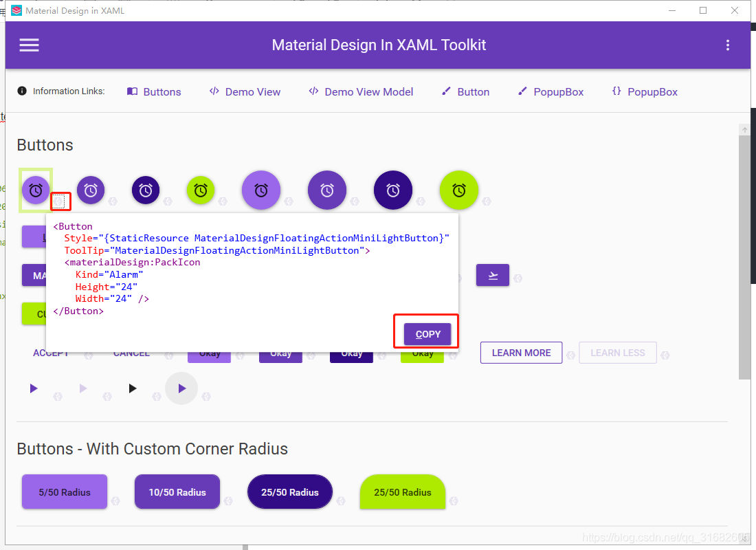
Task: Click the mini lime green alarm button
Action: (x=201, y=190)
